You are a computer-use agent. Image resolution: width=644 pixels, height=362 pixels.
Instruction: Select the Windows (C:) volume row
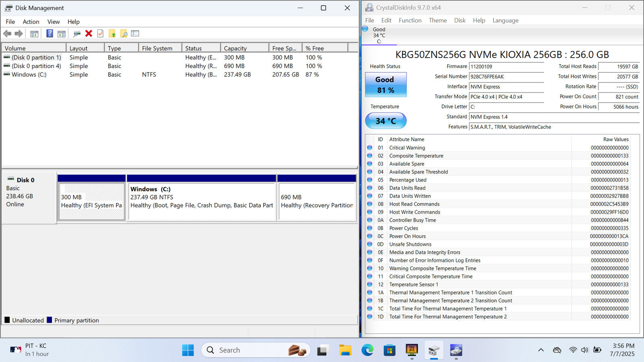29,75
